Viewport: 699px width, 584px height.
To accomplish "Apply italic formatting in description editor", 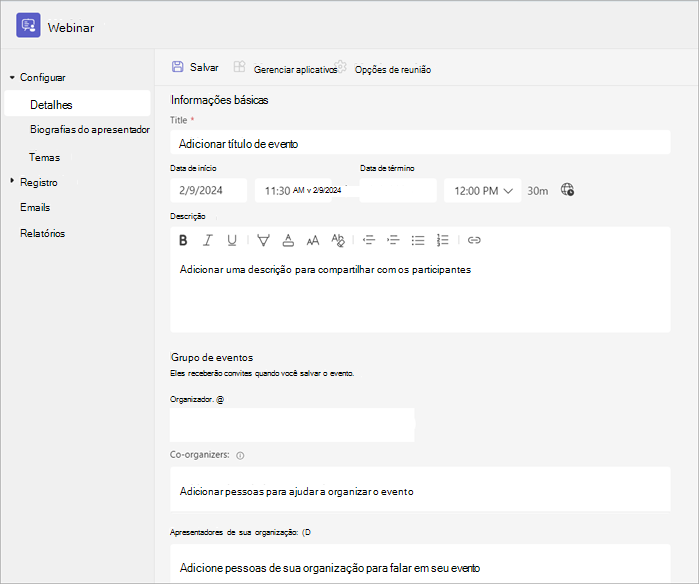I will (x=207, y=240).
